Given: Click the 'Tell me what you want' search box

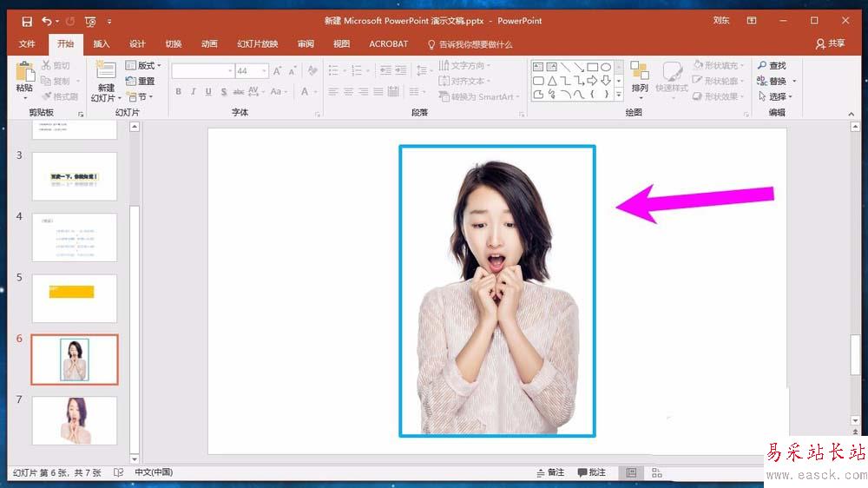Looking at the screenshot, I should click(470, 44).
